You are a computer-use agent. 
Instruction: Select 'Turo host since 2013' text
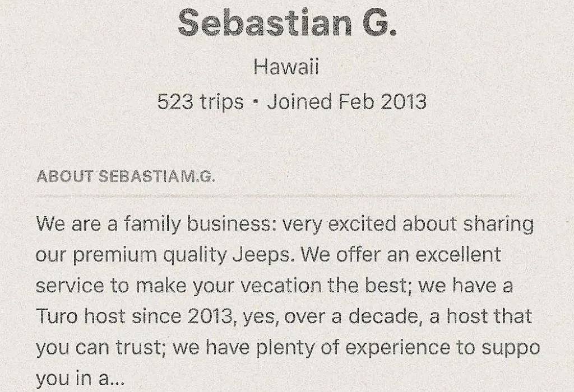click(x=134, y=316)
